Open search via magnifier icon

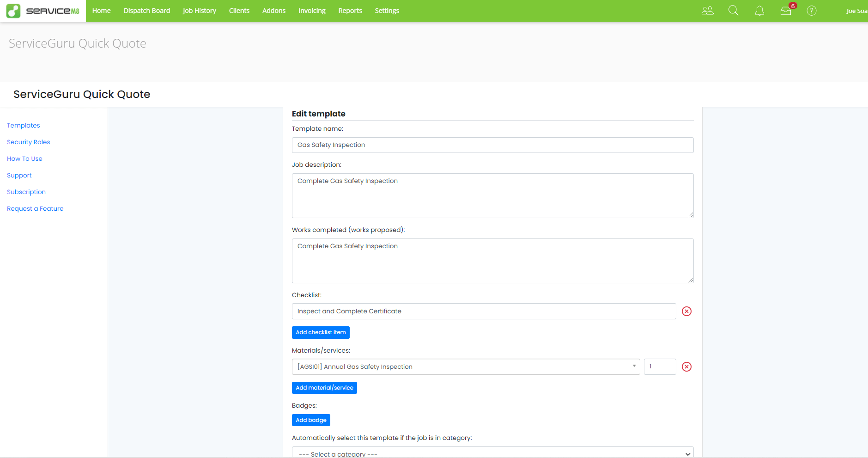[734, 11]
